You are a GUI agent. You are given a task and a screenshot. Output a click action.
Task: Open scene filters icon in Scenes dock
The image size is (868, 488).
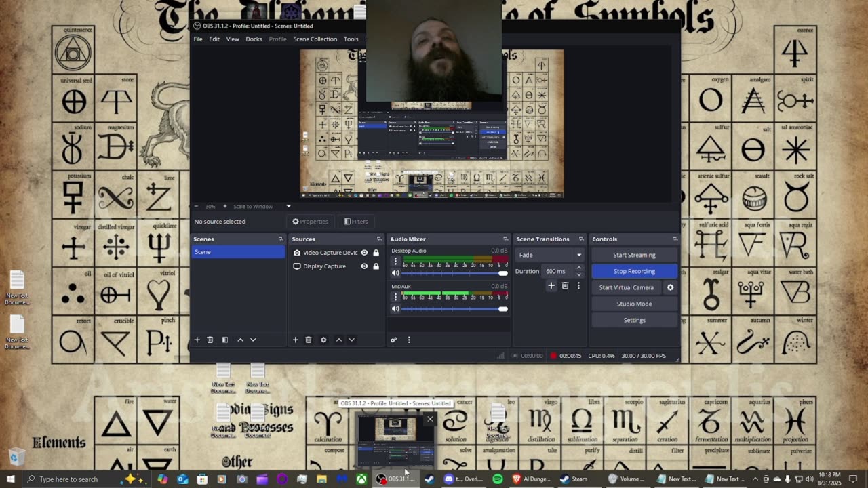pyautogui.click(x=225, y=340)
